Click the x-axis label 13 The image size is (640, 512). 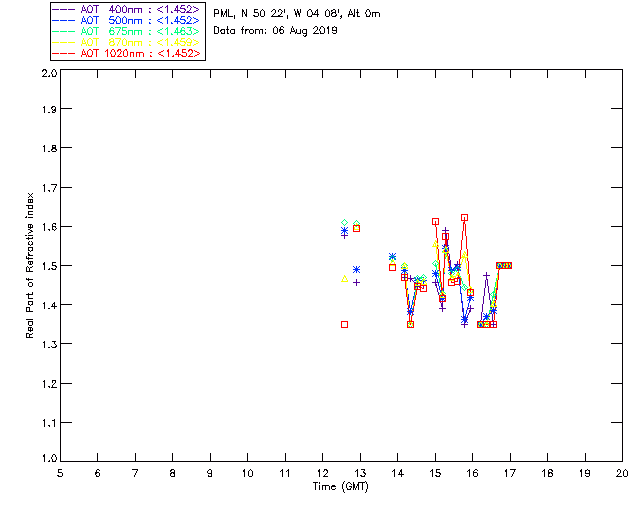360,473
